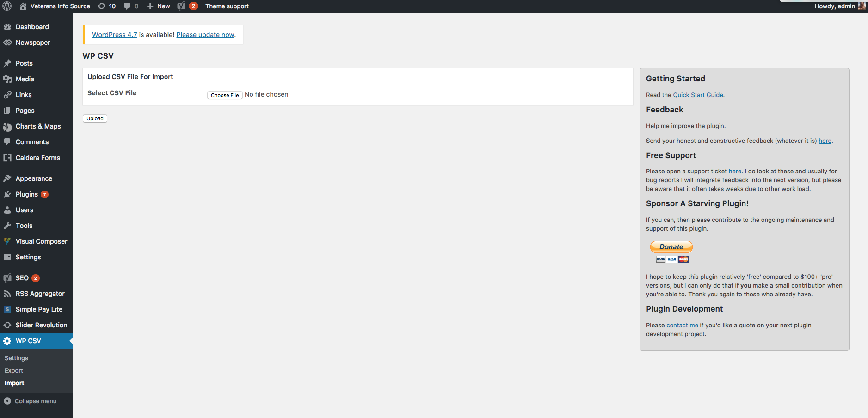
Task: Click the Please update now link
Action: [x=205, y=35]
